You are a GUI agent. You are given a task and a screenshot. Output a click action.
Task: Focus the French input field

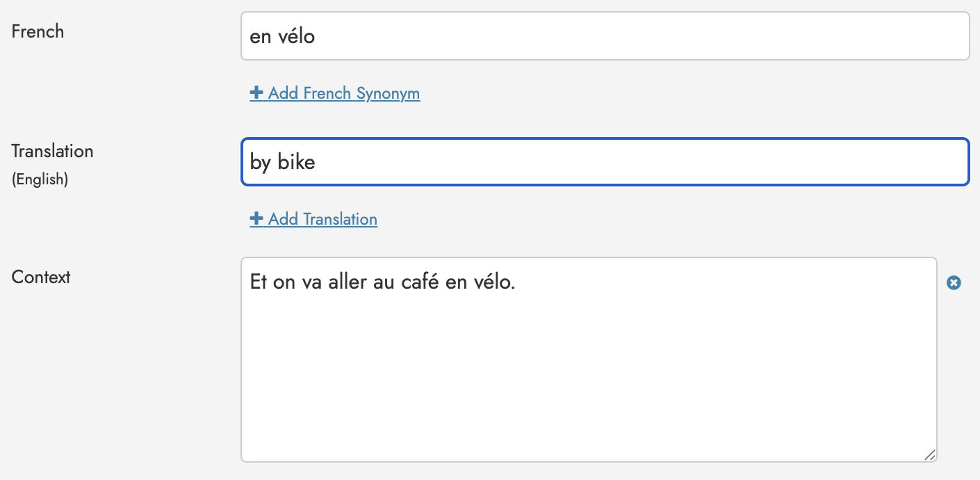(x=605, y=36)
